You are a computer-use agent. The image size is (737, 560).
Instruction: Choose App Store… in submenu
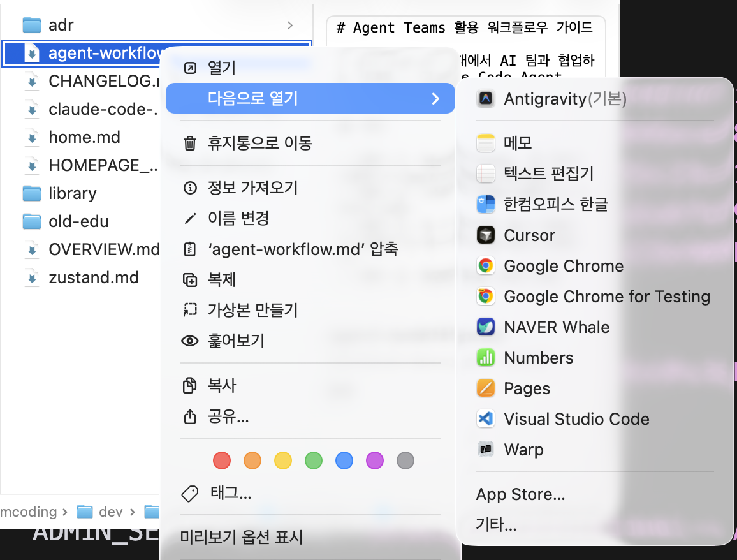pyautogui.click(x=595, y=494)
